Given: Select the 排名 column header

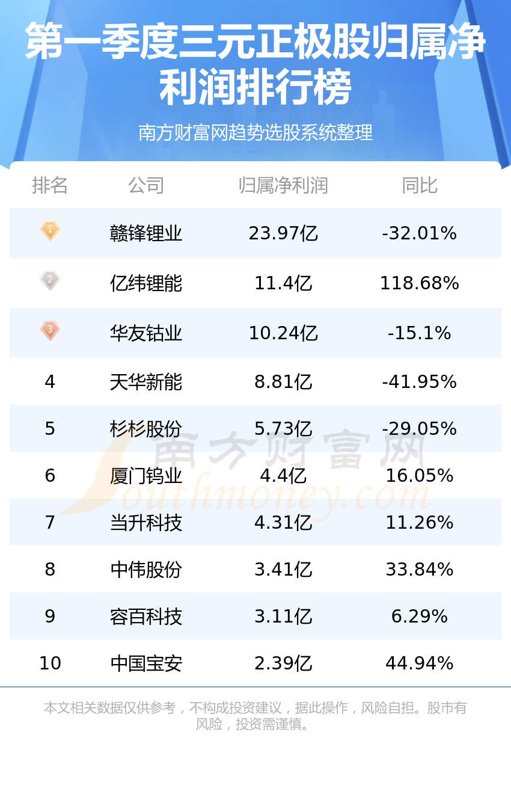Looking at the screenshot, I should pyautogui.click(x=50, y=185).
